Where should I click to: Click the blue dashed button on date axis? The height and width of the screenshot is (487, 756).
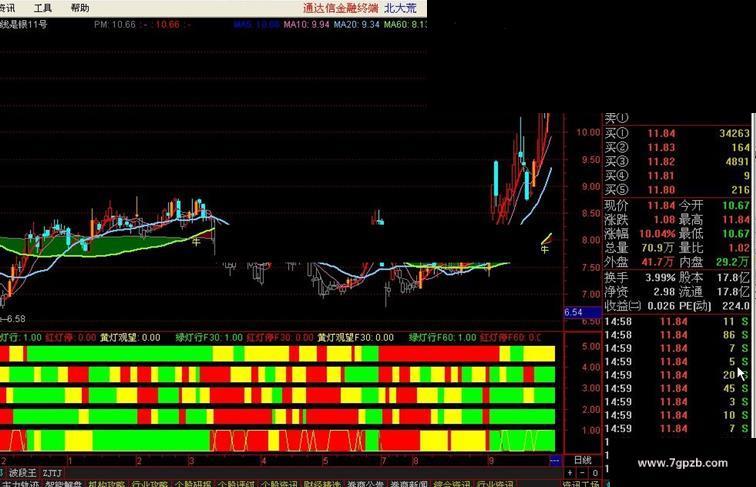click(x=554, y=460)
